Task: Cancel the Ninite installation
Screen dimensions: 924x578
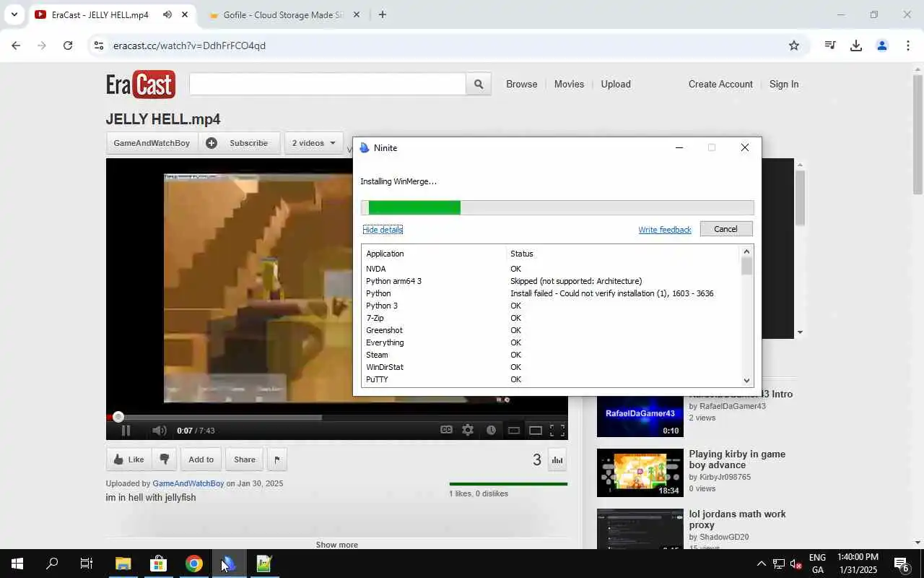Action: tap(726, 229)
